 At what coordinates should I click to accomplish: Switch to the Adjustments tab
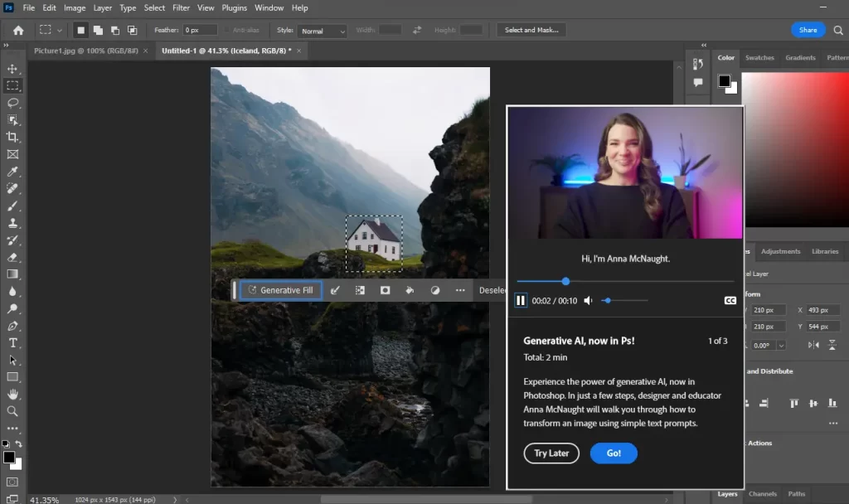click(781, 251)
